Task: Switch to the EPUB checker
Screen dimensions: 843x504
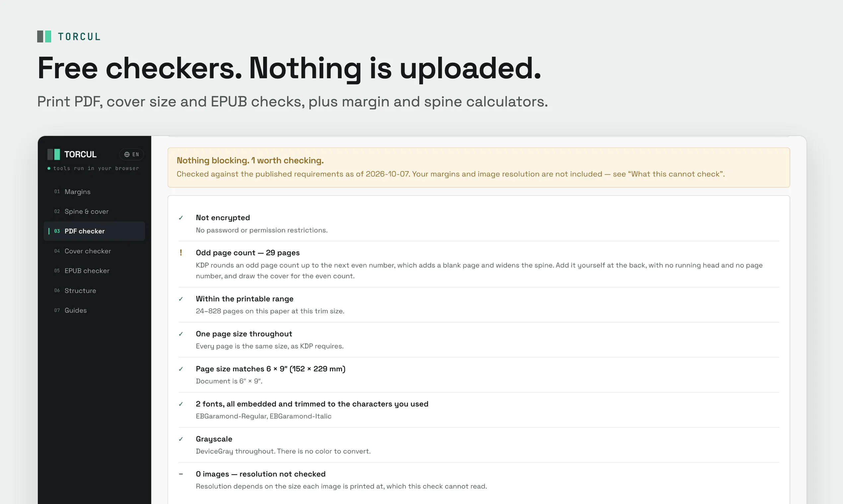Action: click(94, 271)
